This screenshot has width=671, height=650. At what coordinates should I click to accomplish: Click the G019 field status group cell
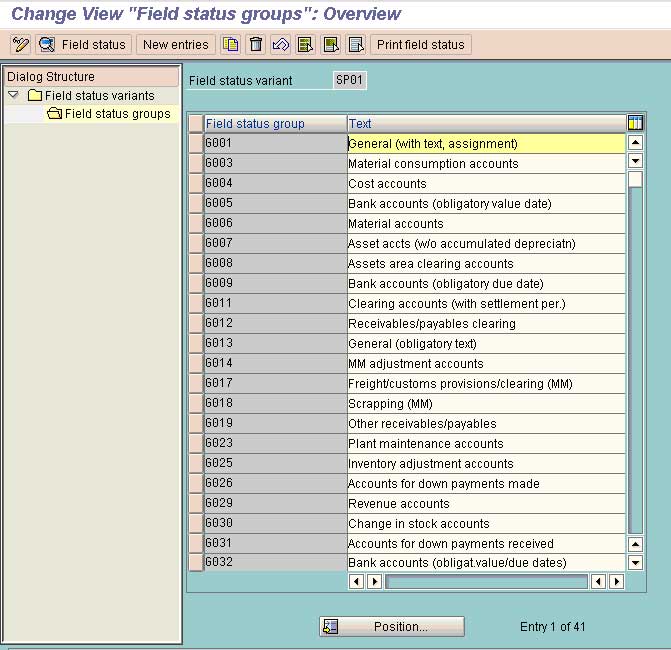[x=275, y=423]
